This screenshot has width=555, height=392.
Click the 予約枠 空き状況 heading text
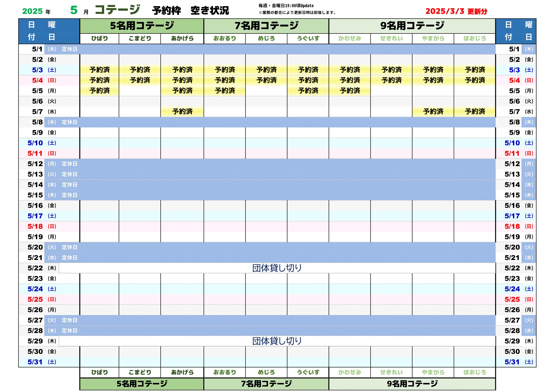coord(191,11)
